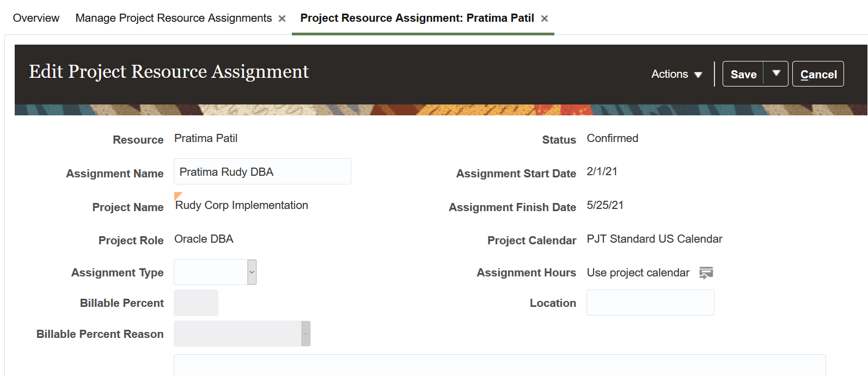
Task: Click the Edit Project Resource Assignment heading
Action: 169,71
